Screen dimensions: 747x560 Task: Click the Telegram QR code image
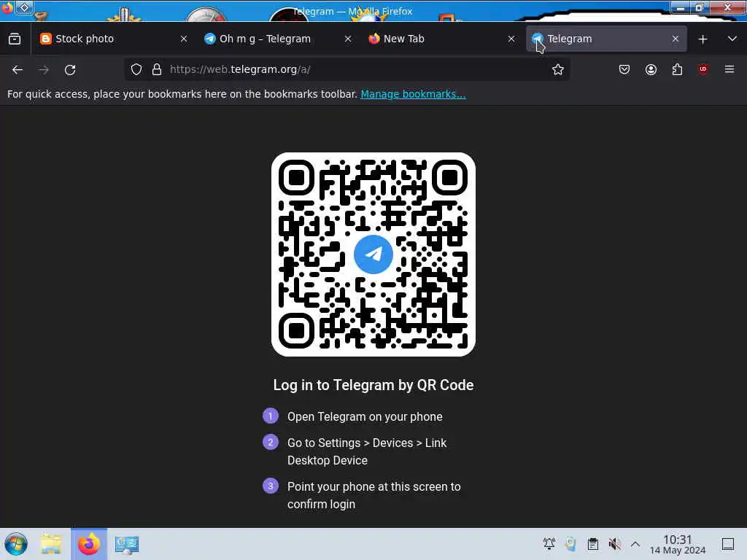click(x=373, y=254)
